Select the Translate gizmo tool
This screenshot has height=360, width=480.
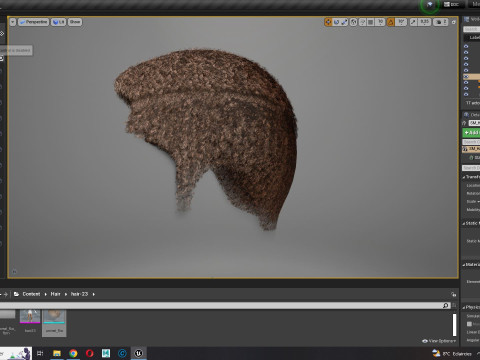(328, 22)
